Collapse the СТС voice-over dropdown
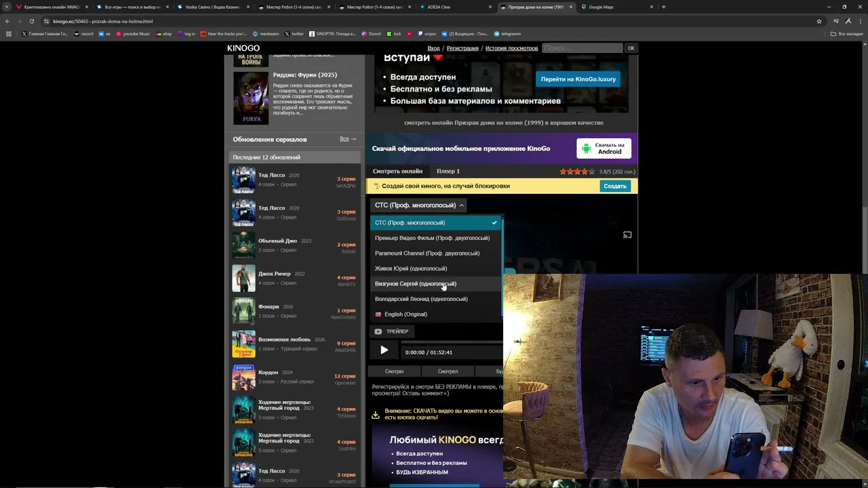Viewport: 868px width, 488px height. 419,205
